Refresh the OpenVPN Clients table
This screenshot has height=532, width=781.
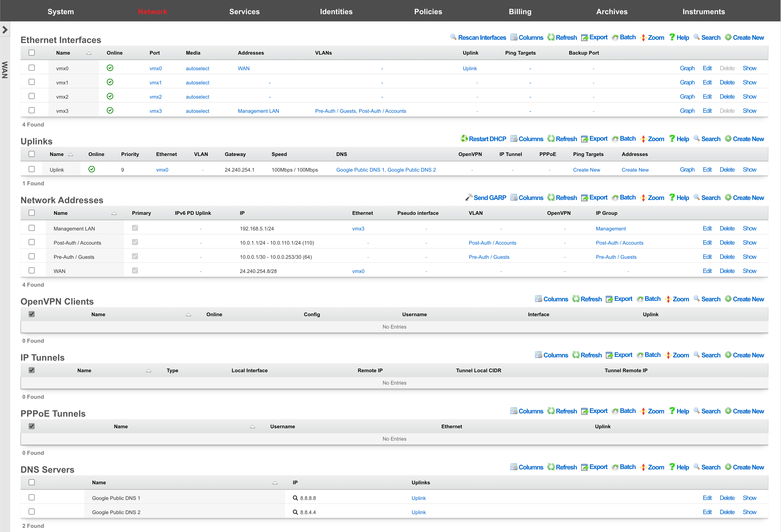coord(587,299)
